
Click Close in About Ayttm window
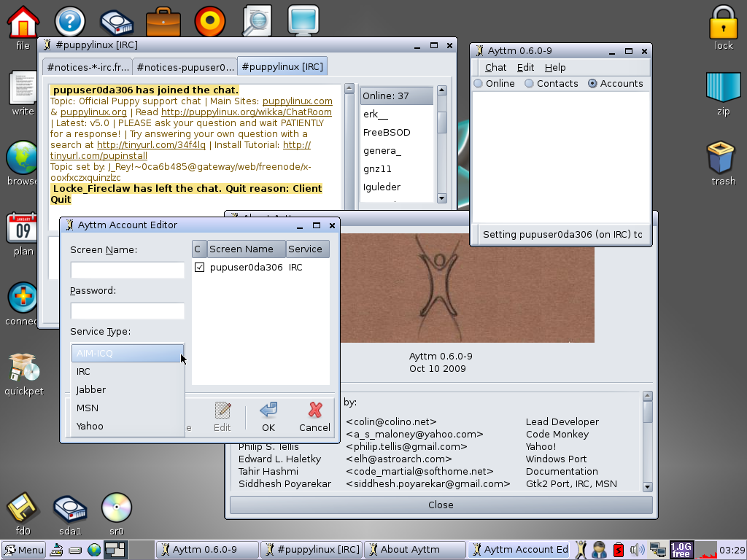pyautogui.click(x=441, y=505)
